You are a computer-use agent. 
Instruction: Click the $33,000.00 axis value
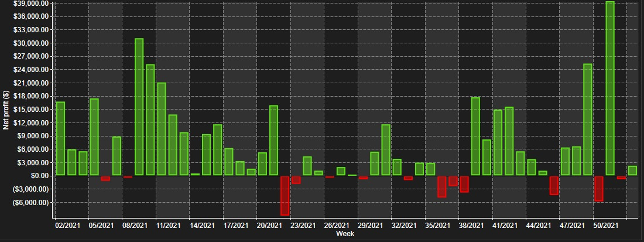[x=31, y=29]
